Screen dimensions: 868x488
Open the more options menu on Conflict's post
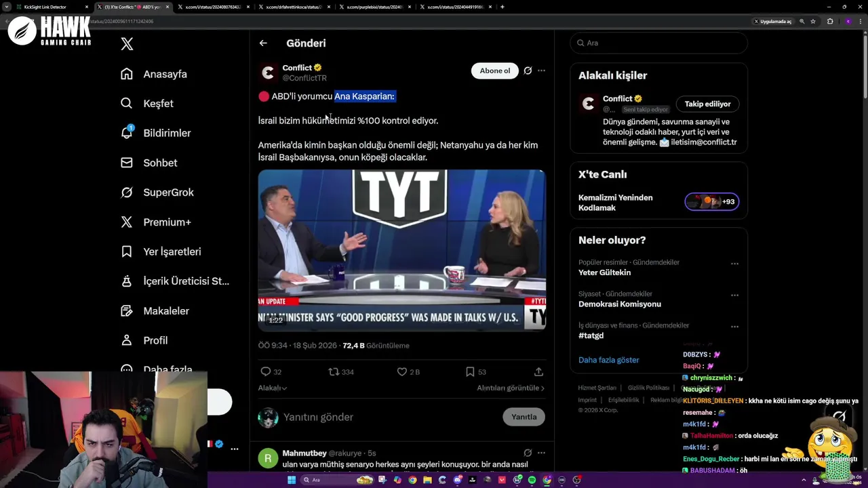tap(541, 70)
